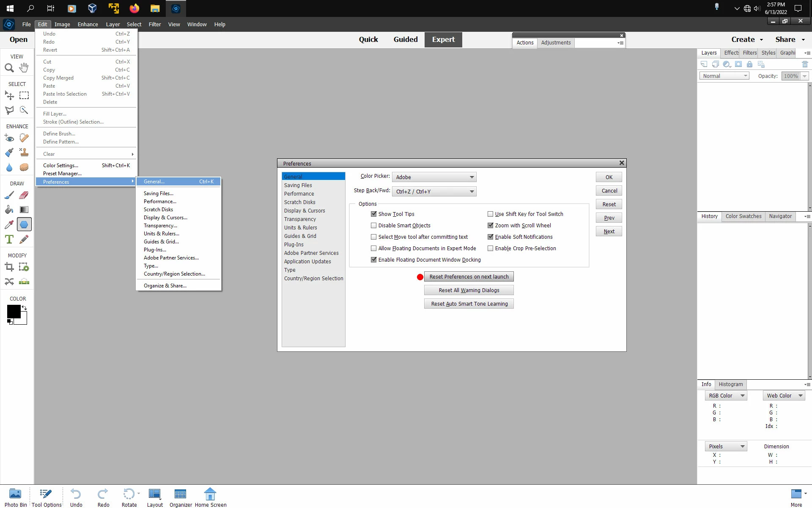
Task: Enable Disable Smart Objects checkbox
Action: point(373,226)
